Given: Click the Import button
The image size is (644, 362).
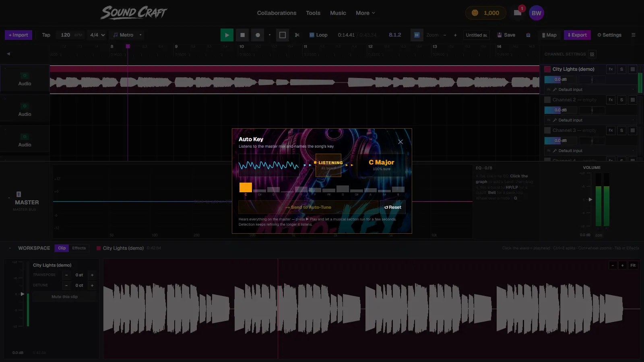Looking at the screenshot, I should [19, 35].
